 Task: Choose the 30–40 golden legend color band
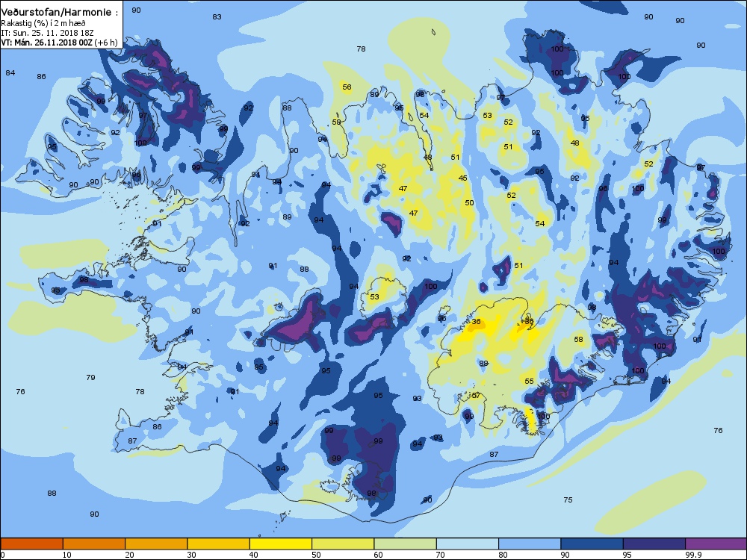tap(219, 544)
